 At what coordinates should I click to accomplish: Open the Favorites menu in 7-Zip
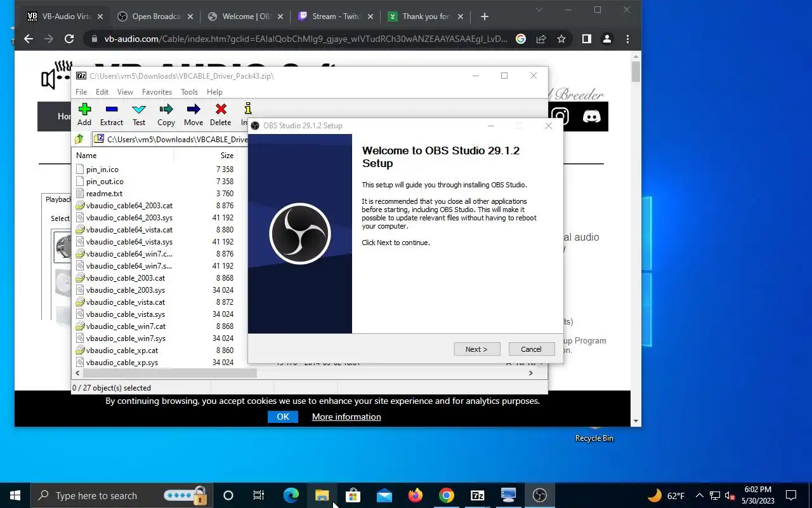157,92
